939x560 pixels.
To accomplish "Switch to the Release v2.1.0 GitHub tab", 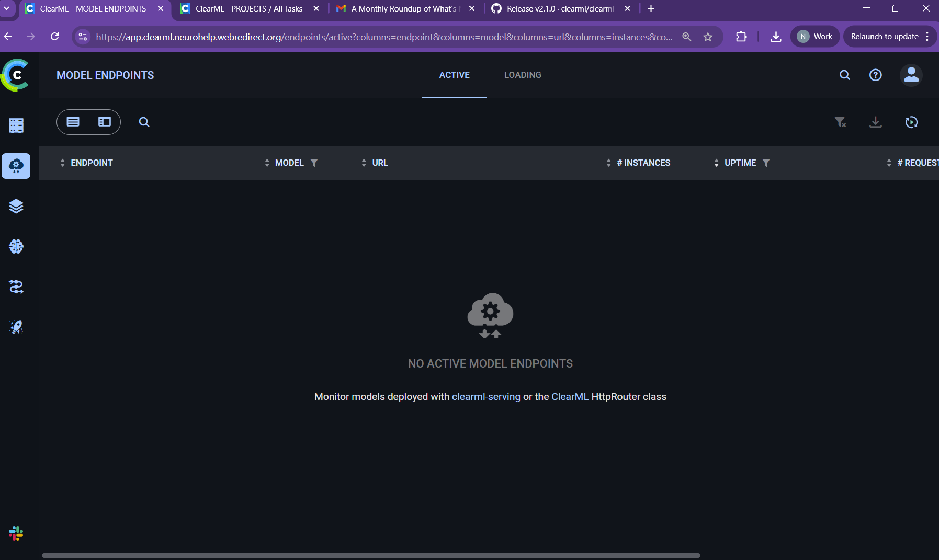I will [560, 9].
